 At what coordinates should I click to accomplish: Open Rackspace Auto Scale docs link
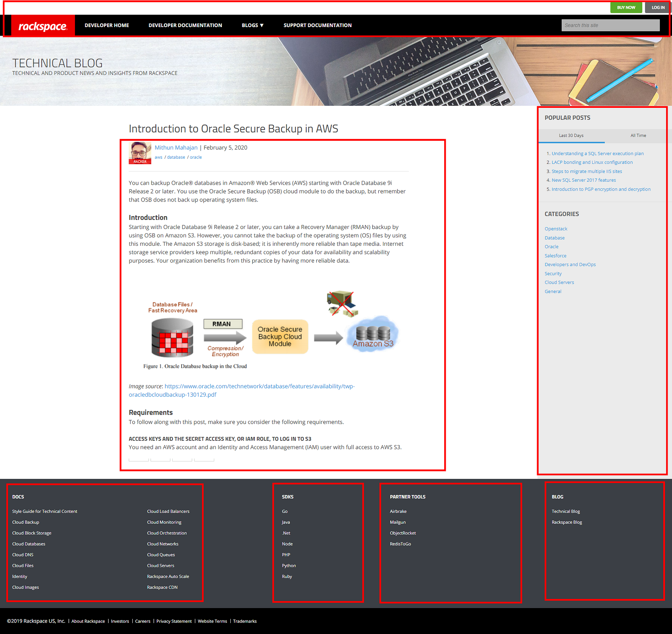coord(168,577)
